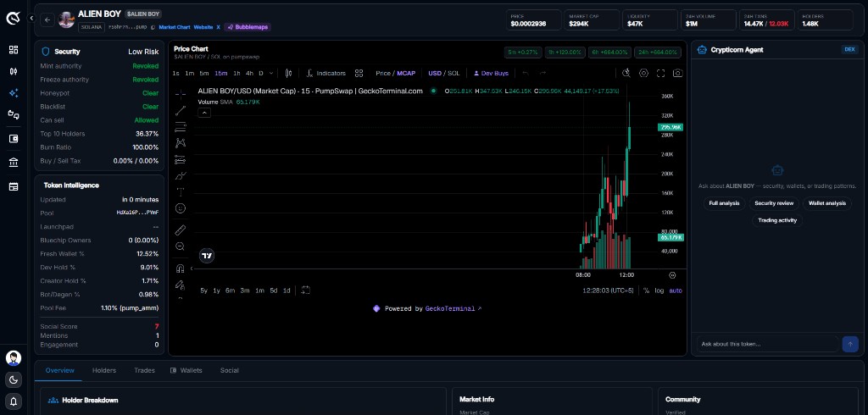
Task: Open the swap icon in left sidebar
Action: pyautogui.click(x=14, y=114)
